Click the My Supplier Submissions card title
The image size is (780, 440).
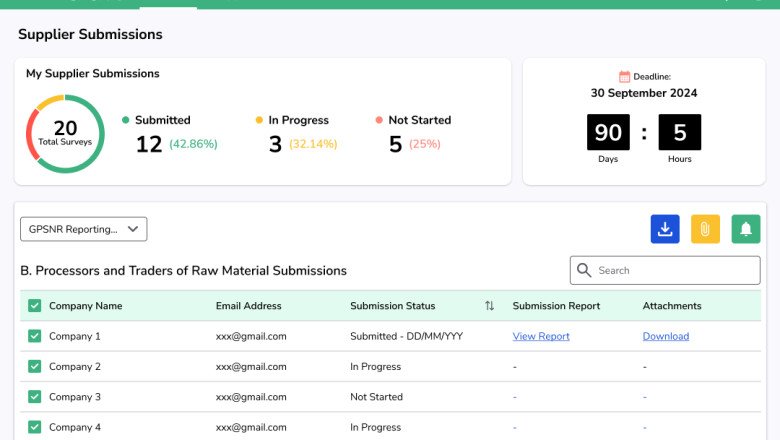click(93, 74)
